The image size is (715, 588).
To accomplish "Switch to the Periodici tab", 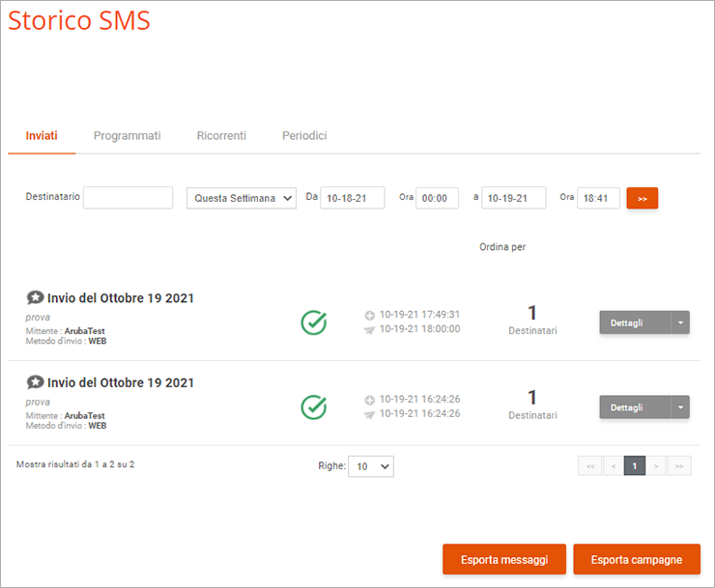I will [304, 136].
